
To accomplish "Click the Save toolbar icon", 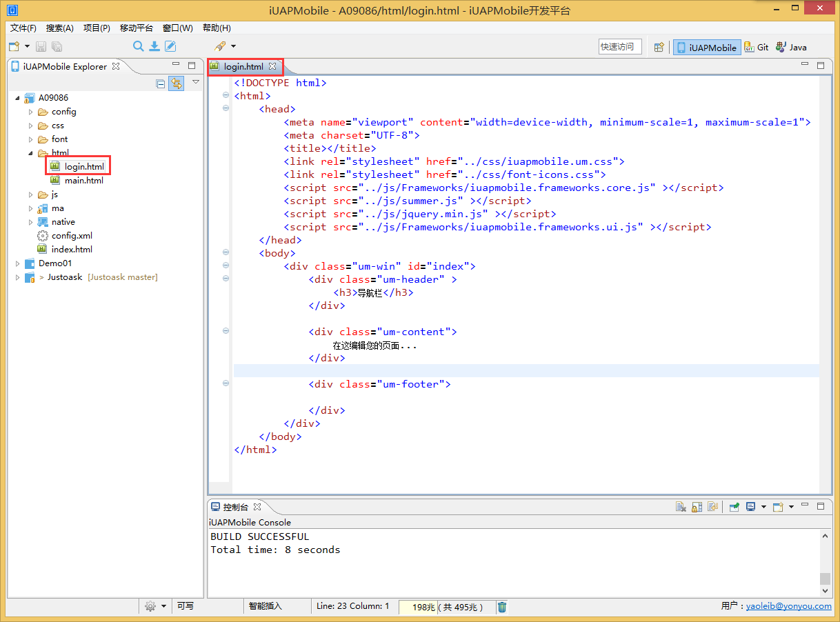I will pyautogui.click(x=41, y=47).
